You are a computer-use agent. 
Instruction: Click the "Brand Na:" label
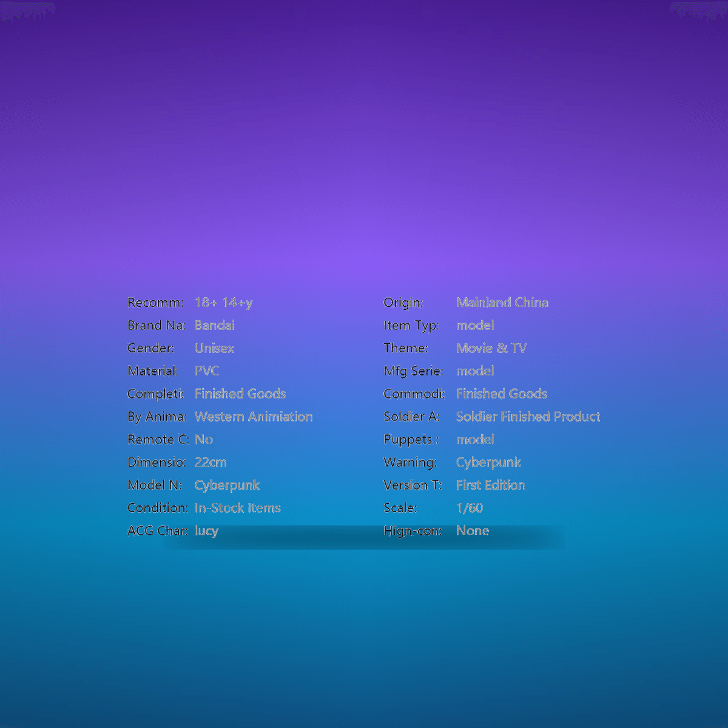[157, 326]
